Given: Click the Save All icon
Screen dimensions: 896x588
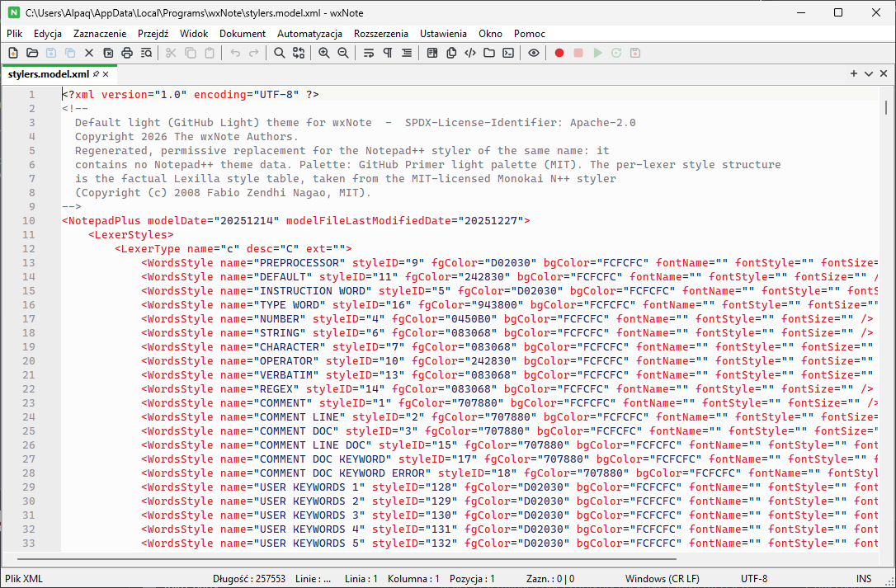Looking at the screenshot, I should point(69,53).
